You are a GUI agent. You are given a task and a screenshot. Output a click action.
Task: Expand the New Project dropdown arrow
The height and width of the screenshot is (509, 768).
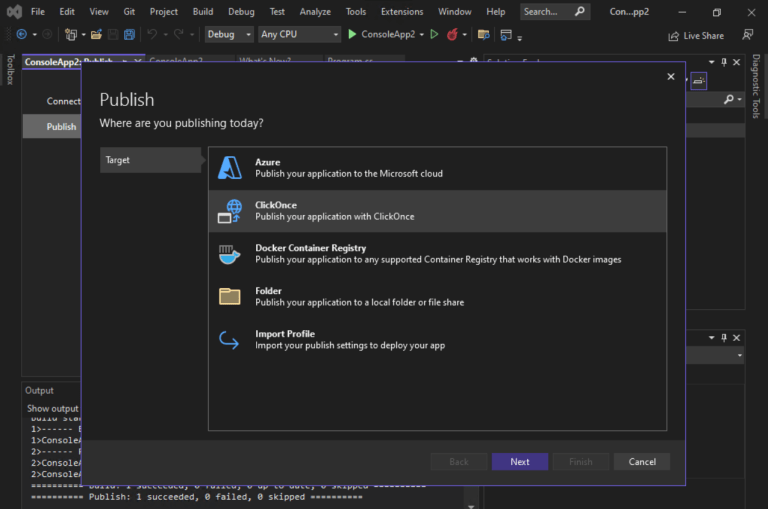83,35
